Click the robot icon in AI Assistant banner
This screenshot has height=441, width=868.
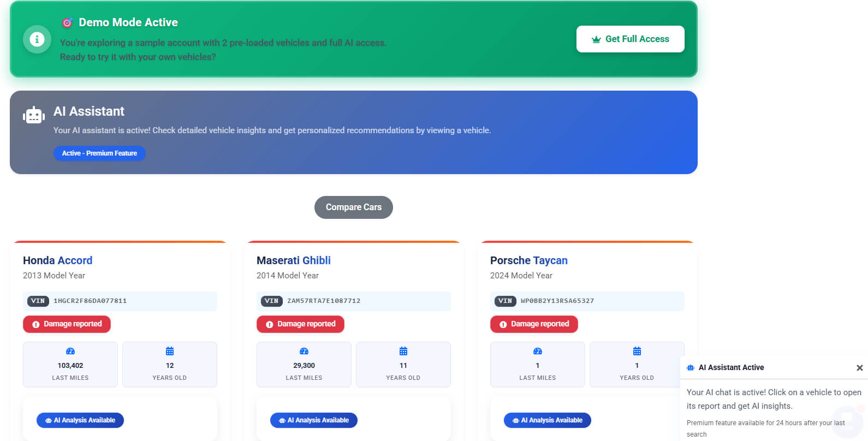(34, 115)
